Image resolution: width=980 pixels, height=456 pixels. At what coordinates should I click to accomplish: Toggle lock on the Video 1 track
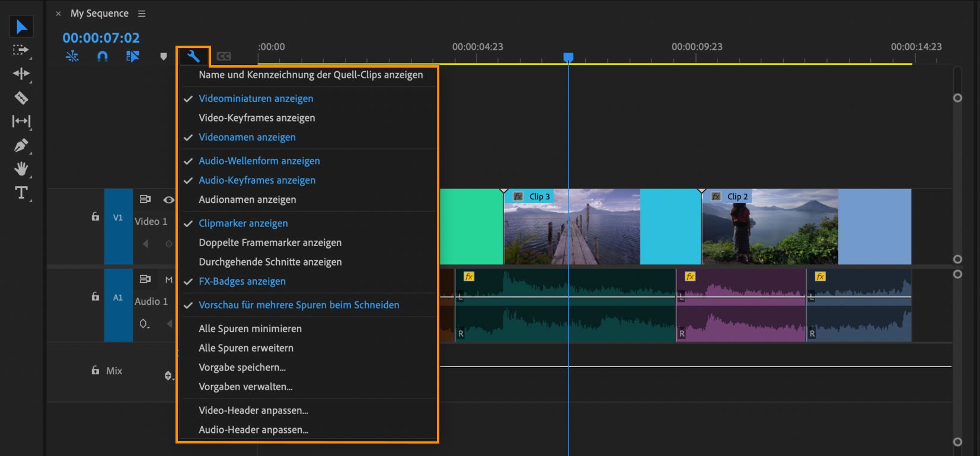coord(95,217)
